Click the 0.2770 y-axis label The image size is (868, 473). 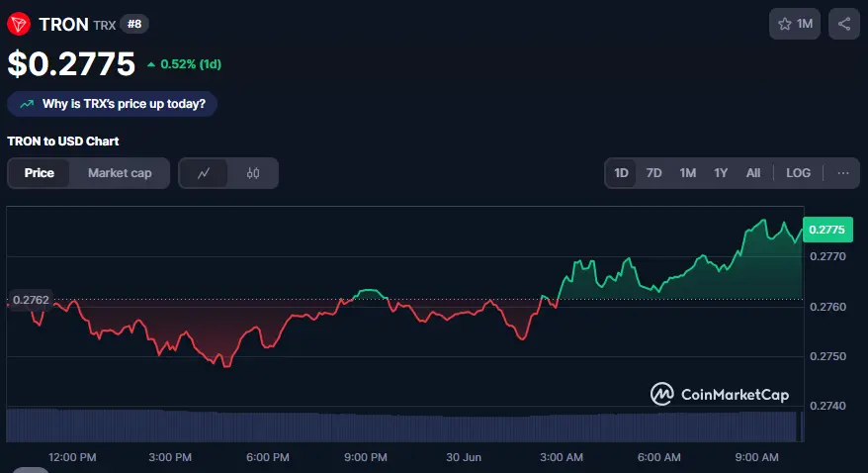[x=827, y=256]
